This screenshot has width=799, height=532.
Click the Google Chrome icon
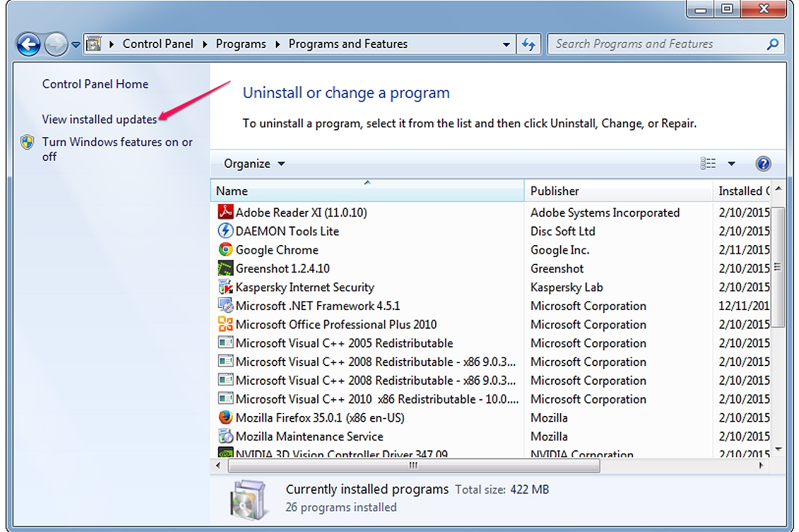click(x=225, y=249)
